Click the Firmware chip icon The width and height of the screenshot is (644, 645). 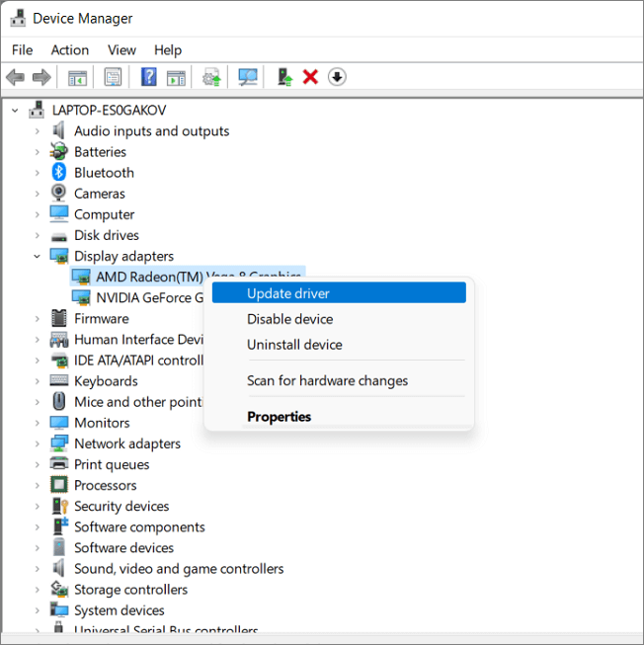pos(59,318)
